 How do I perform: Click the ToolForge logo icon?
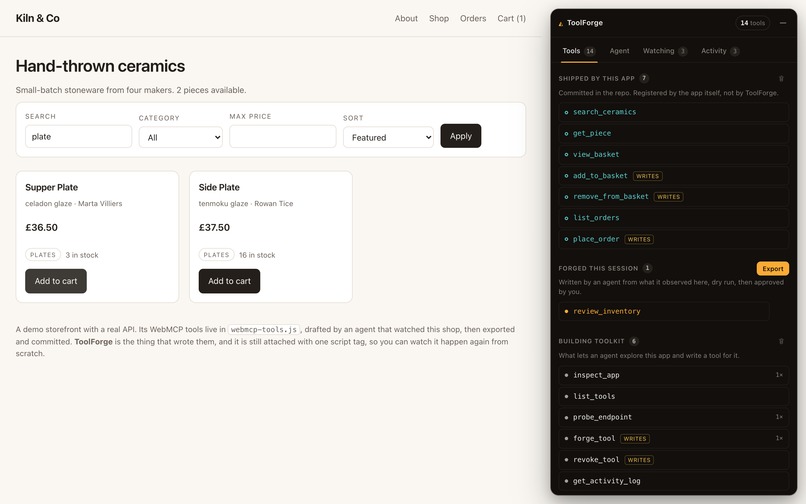(560, 23)
